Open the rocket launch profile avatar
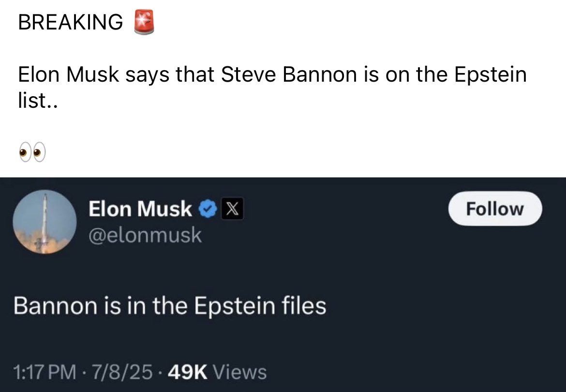Screen dimensions: 566x392 pyautogui.click(x=45, y=222)
